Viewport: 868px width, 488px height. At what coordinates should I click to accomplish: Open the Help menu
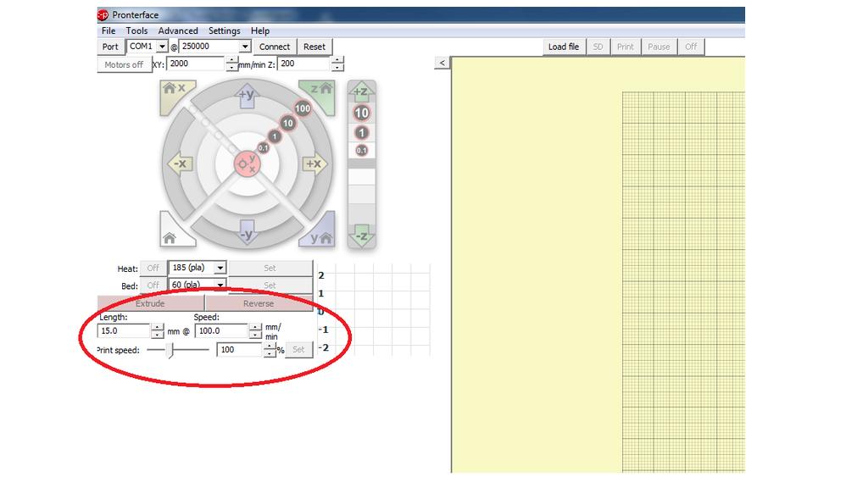pyautogui.click(x=260, y=31)
